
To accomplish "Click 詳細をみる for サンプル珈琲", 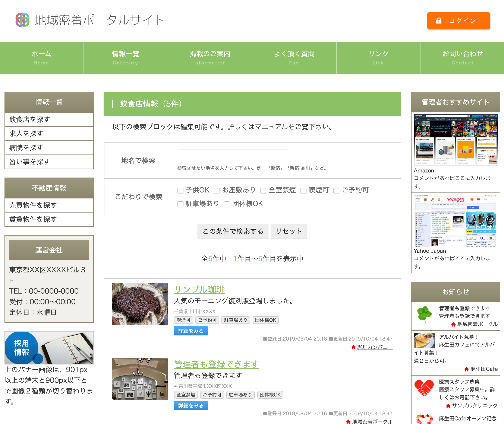I will pyautogui.click(x=191, y=331).
